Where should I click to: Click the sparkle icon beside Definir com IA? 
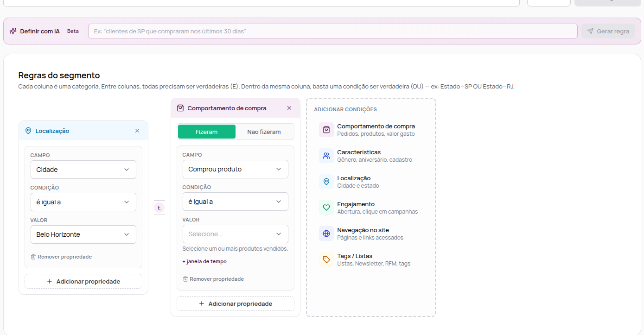(13, 31)
